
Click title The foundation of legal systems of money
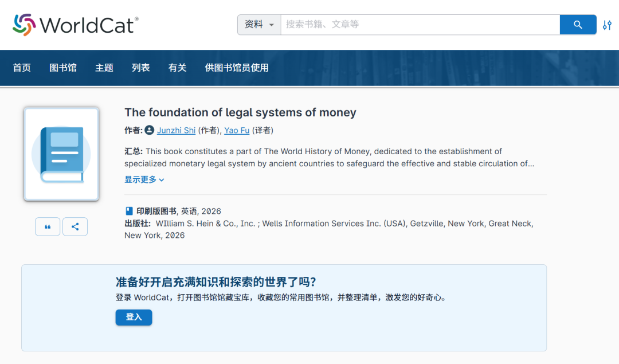coord(240,112)
